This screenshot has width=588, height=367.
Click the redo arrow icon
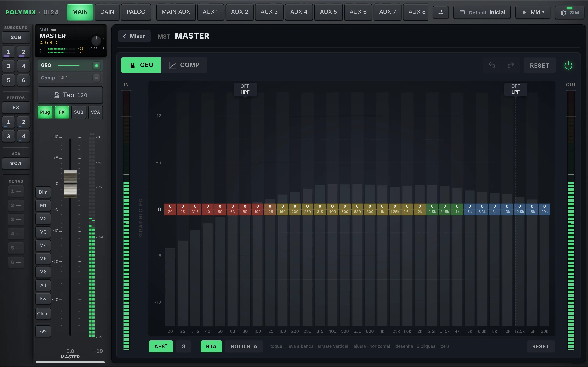511,65
